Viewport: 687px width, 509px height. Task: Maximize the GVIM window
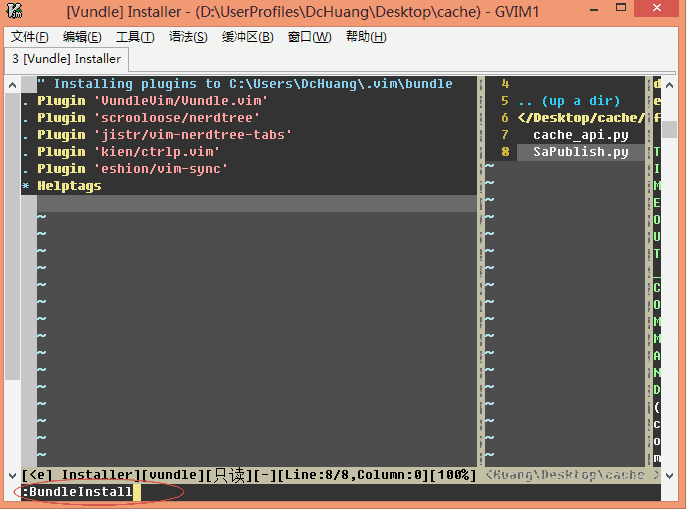[x=621, y=8]
